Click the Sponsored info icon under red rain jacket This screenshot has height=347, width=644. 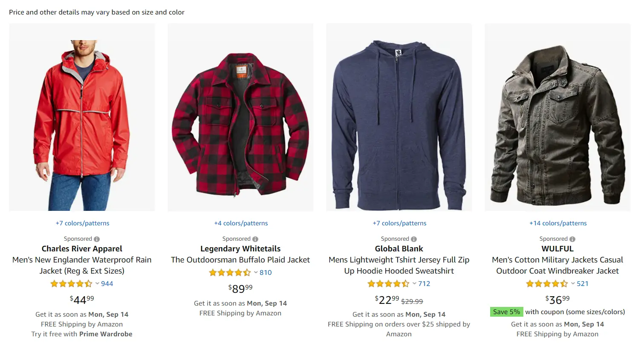(97, 239)
